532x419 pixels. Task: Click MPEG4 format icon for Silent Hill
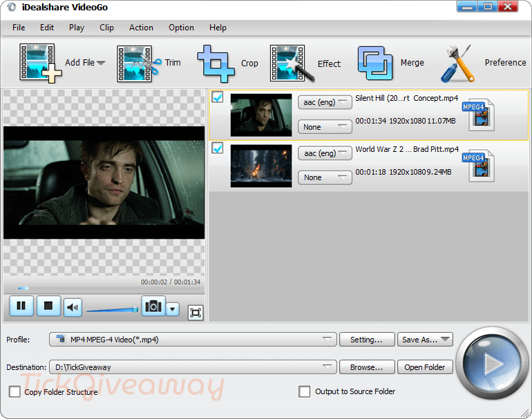pos(478,115)
